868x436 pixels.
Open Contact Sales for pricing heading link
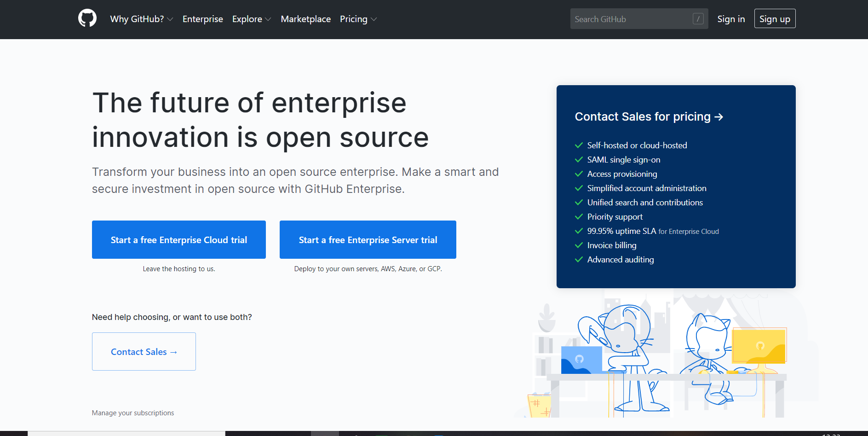(x=649, y=116)
